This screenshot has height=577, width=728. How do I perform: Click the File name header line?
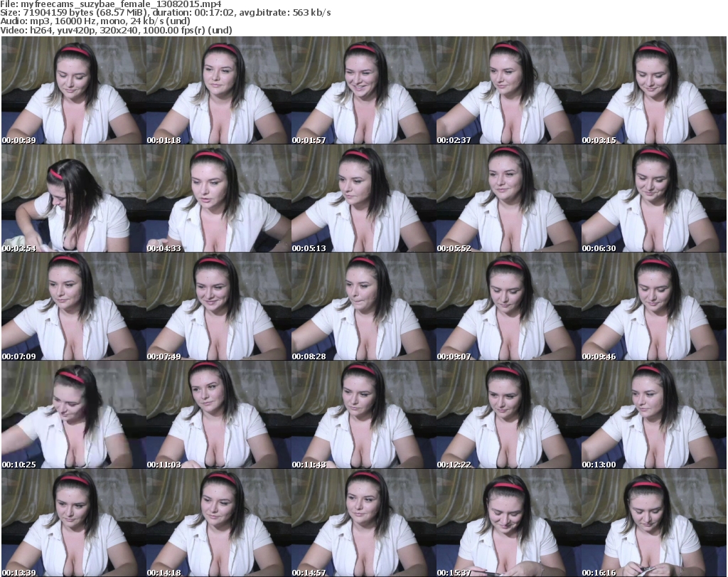coord(111,4)
